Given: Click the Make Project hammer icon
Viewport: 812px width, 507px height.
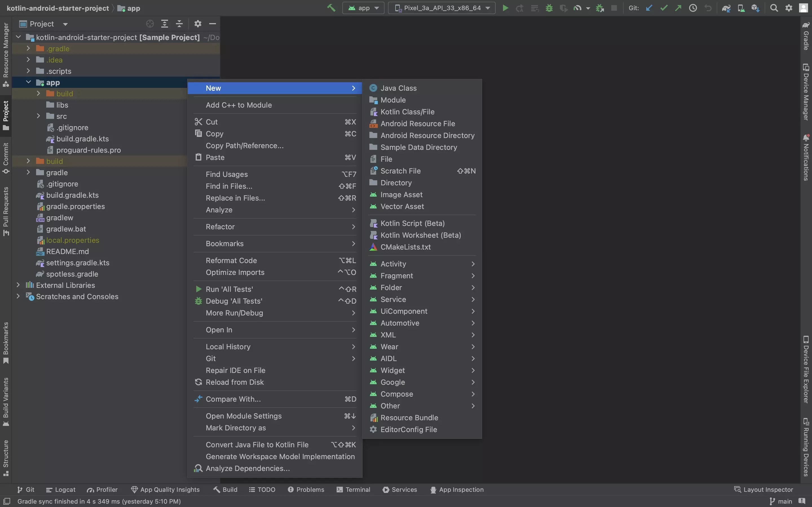Looking at the screenshot, I should [x=331, y=8].
